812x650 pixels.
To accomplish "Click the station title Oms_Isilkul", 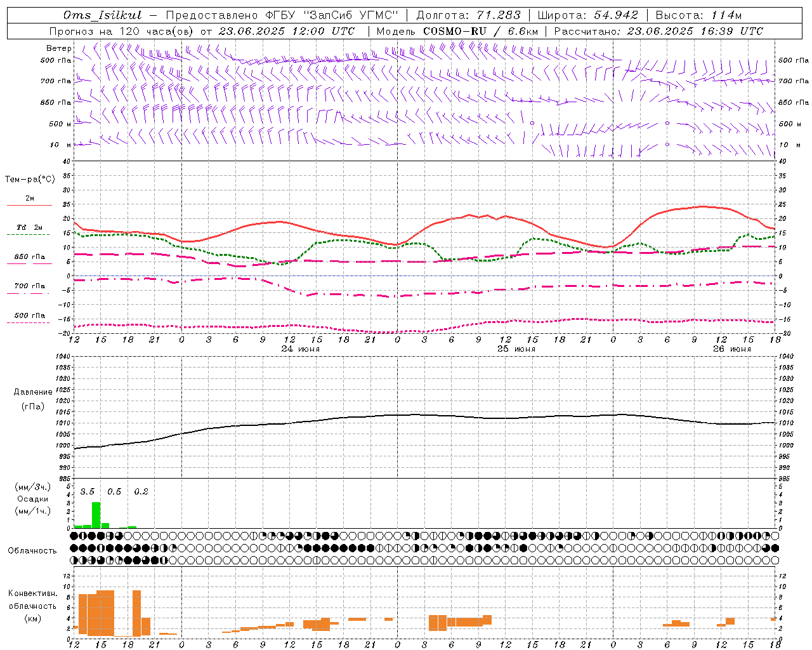I will (x=103, y=15).
